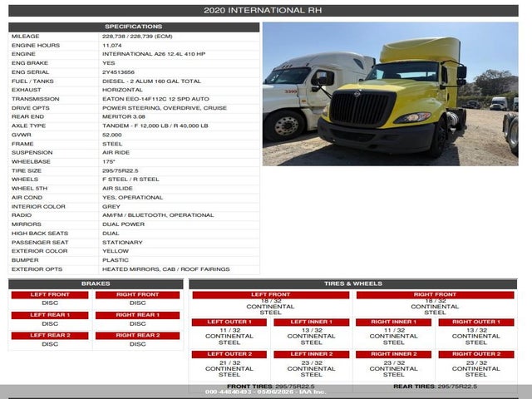Click the RIGHT OUTER 2 tire label
This screenshot has width=532, height=399.
[x=476, y=355]
